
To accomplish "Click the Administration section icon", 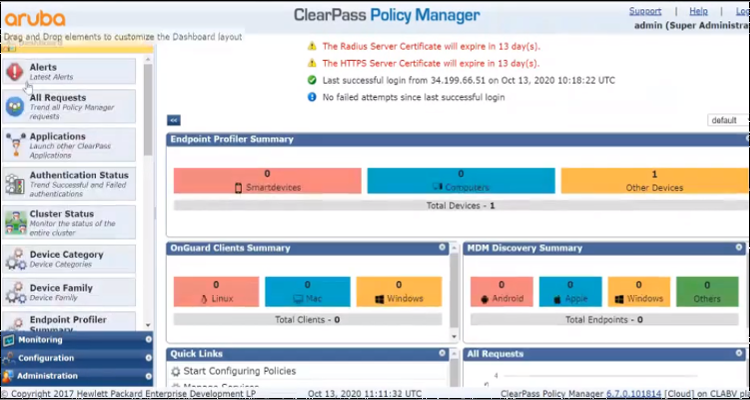I will pyautogui.click(x=8, y=376).
